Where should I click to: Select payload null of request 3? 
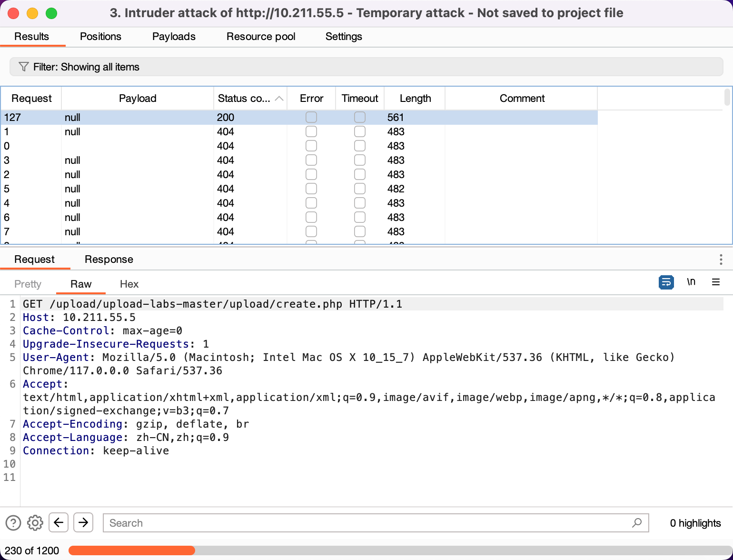coord(72,160)
